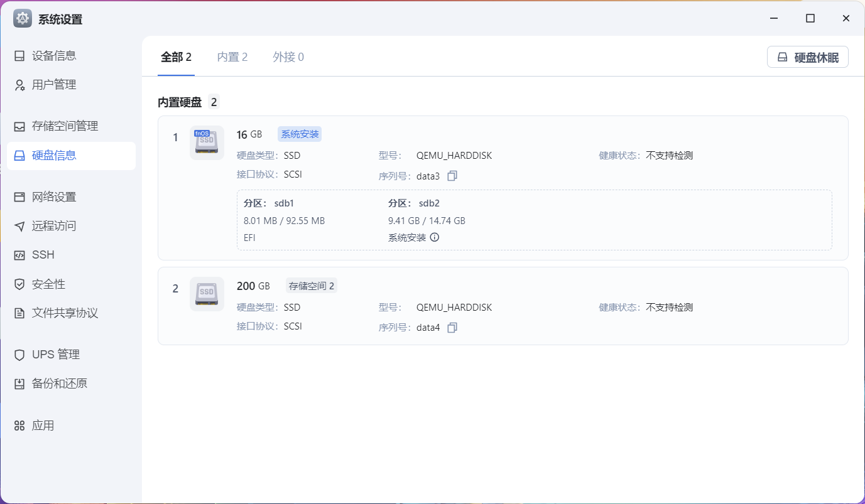The width and height of the screenshot is (865, 504).
Task: Click the 硬盘休眠 button
Action: pos(807,57)
